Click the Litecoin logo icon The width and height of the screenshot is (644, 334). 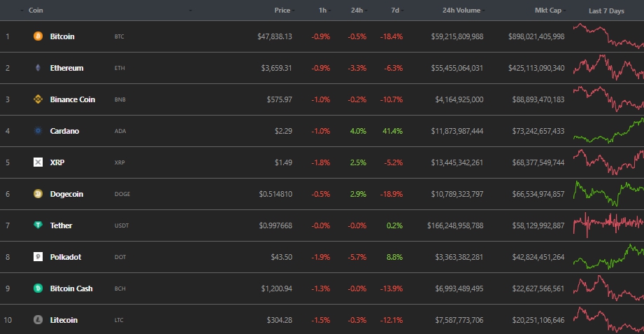(38, 320)
